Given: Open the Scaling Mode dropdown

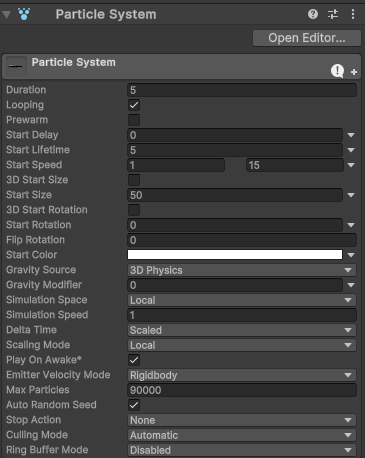Looking at the screenshot, I should pos(242,345).
